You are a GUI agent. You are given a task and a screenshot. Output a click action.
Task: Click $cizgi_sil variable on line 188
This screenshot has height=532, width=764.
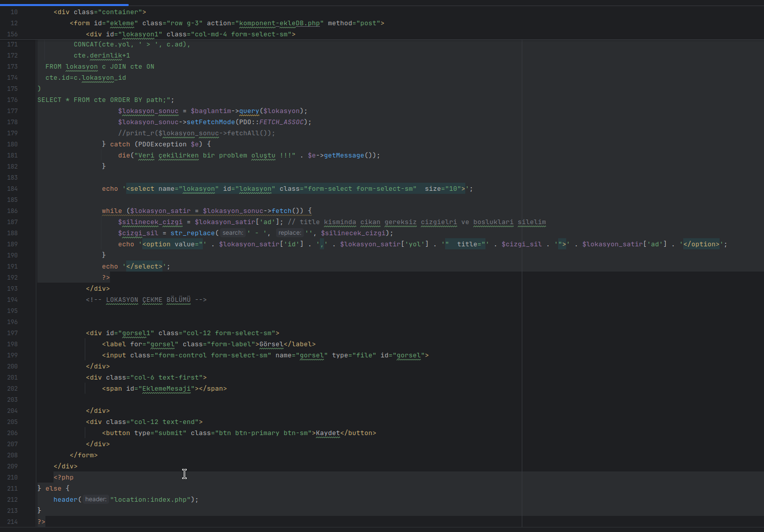(x=138, y=233)
